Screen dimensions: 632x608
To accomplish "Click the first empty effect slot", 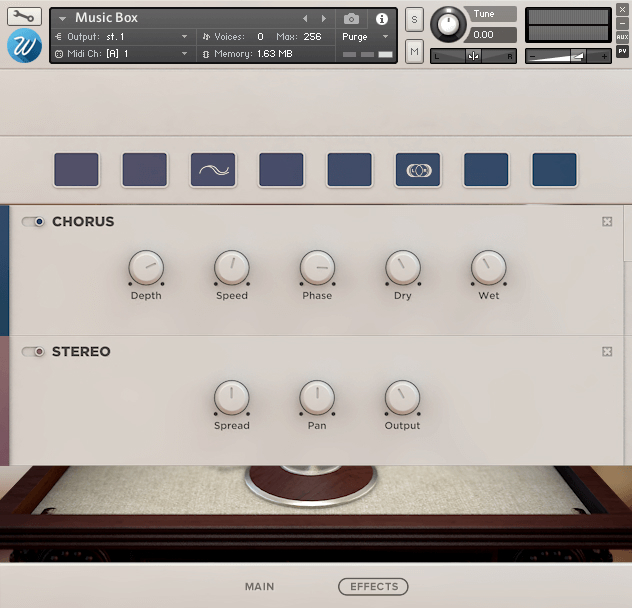I will coord(76,169).
